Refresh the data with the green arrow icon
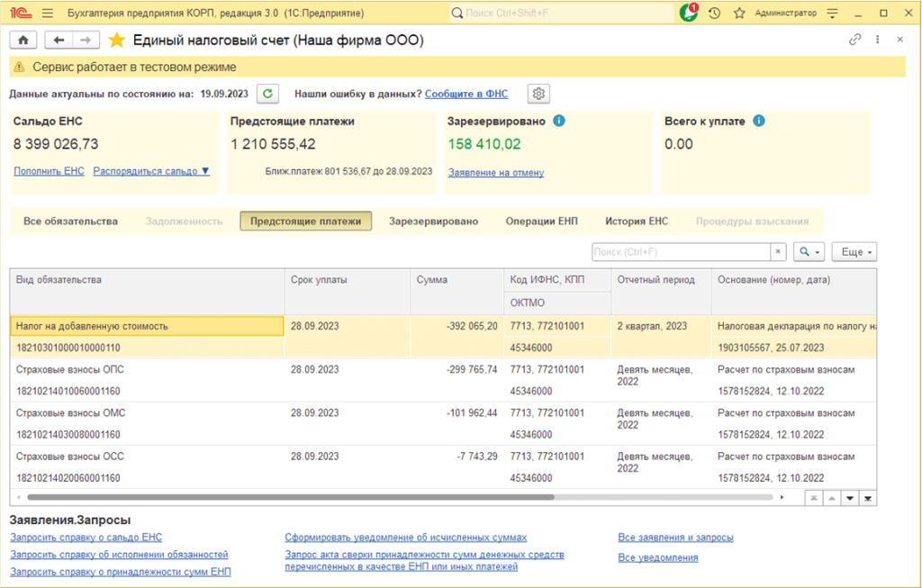922x588 pixels. click(x=267, y=94)
